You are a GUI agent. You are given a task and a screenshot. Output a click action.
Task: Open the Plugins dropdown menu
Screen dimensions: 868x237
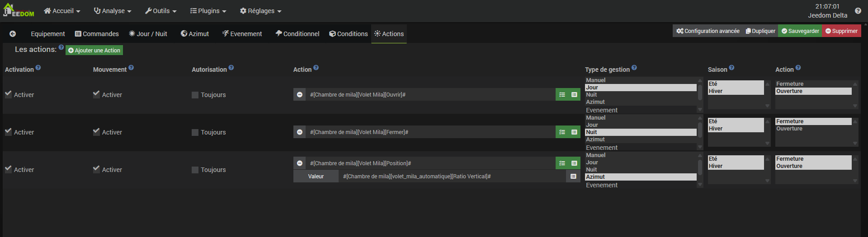[208, 11]
